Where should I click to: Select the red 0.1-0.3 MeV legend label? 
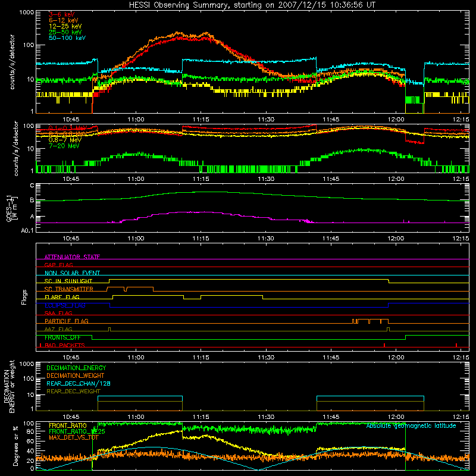tap(68, 128)
